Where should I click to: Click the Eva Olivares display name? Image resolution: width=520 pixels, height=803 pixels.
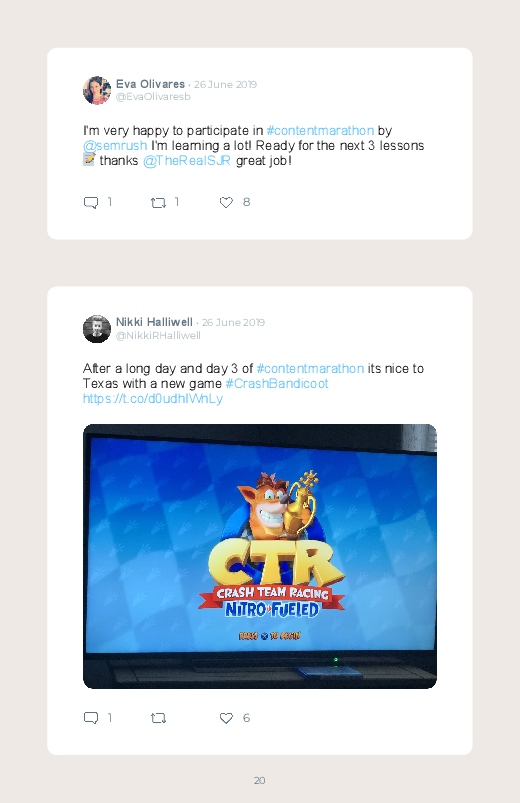(150, 84)
